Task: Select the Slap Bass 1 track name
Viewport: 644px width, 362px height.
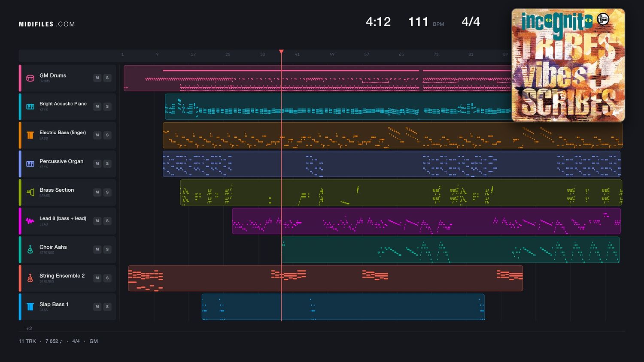Action: (x=54, y=305)
